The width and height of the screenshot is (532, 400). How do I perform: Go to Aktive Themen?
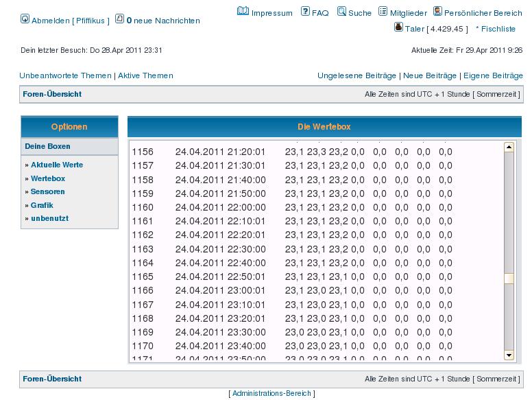click(145, 75)
